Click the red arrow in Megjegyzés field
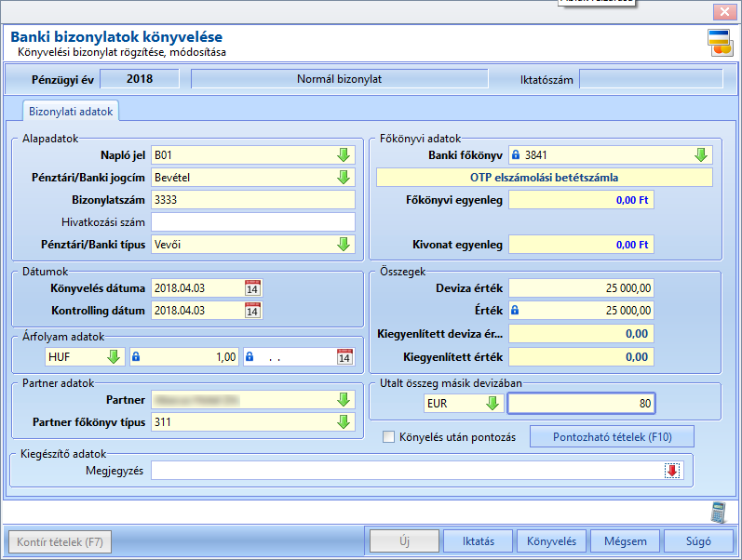 672,471
